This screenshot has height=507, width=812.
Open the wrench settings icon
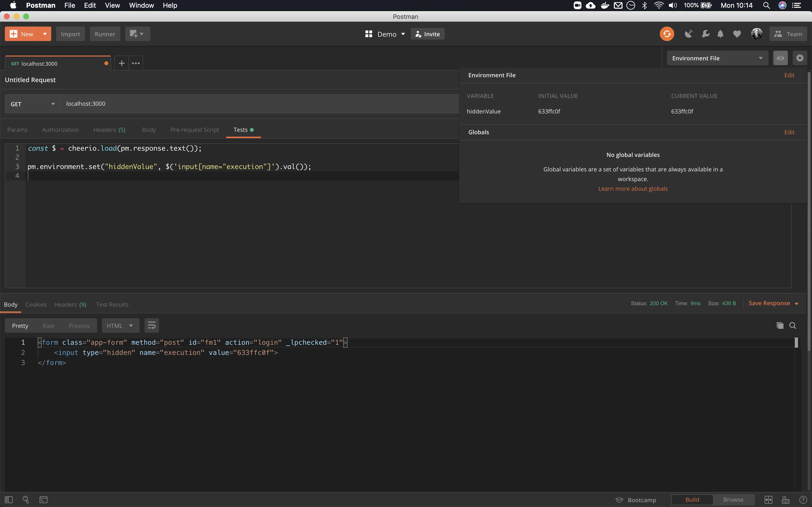pyautogui.click(x=705, y=34)
